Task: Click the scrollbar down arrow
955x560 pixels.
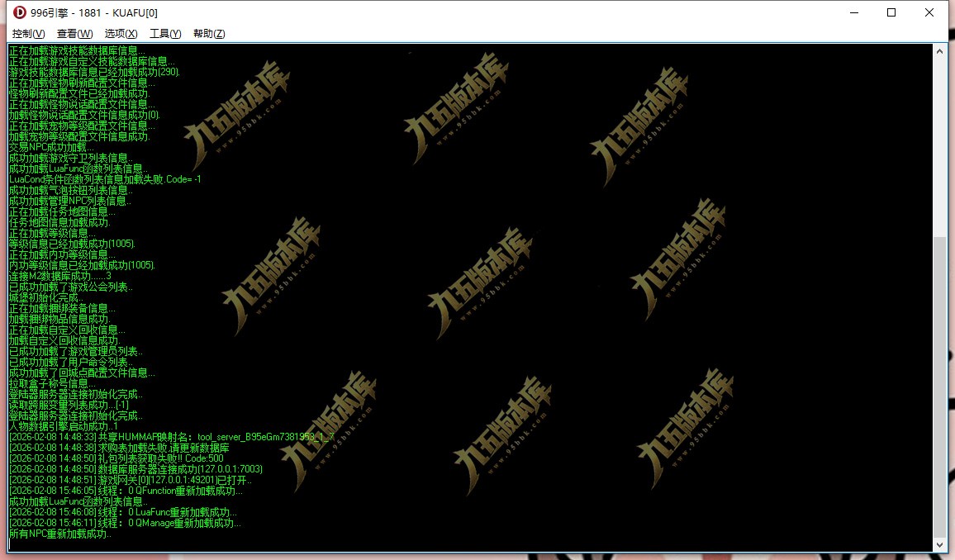Action: (940, 545)
